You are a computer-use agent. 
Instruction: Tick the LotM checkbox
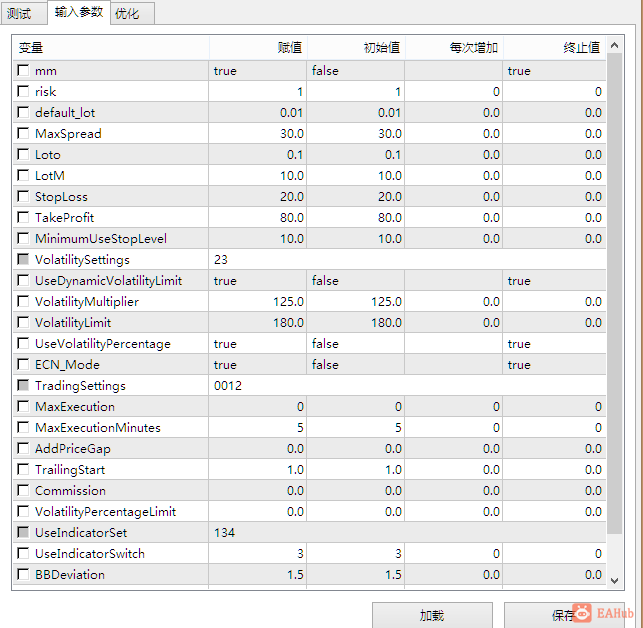[23, 175]
